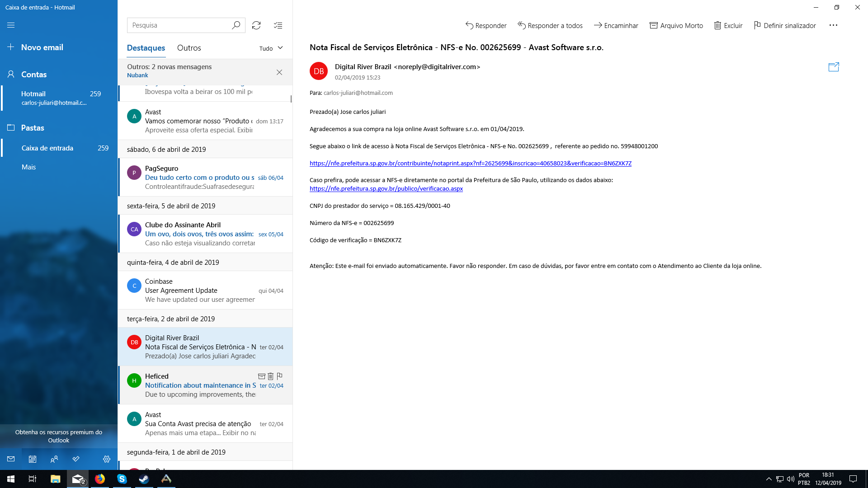The image size is (868, 488).
Task: Open the network status tray icon
Action: click(x=779, y=479)
